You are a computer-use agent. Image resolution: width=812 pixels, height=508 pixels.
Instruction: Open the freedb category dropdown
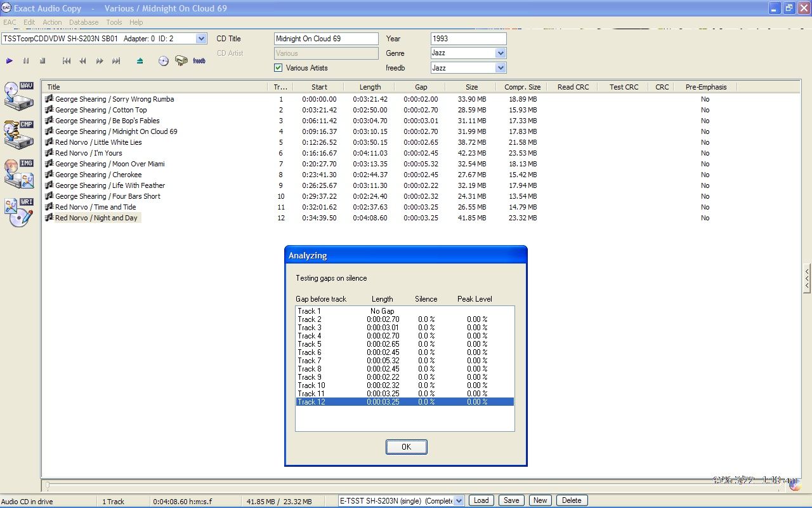[x=501, y=68]
